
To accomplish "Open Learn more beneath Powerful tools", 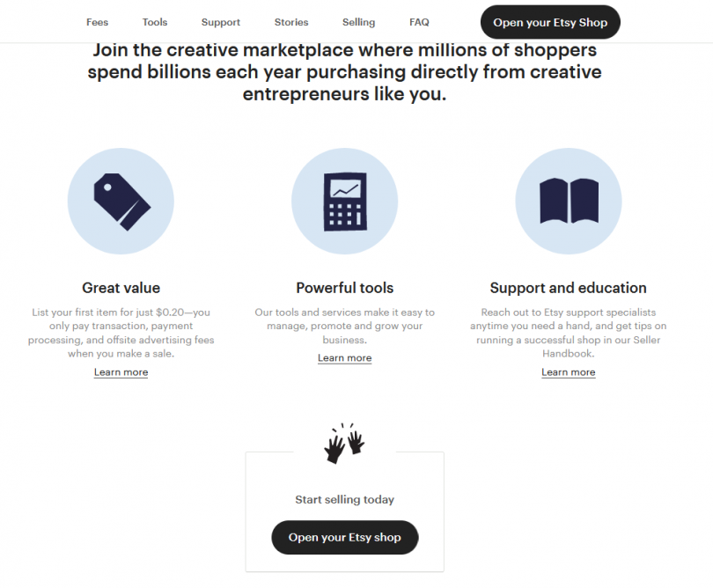I will pyautogui.click(x=344, y=358).
